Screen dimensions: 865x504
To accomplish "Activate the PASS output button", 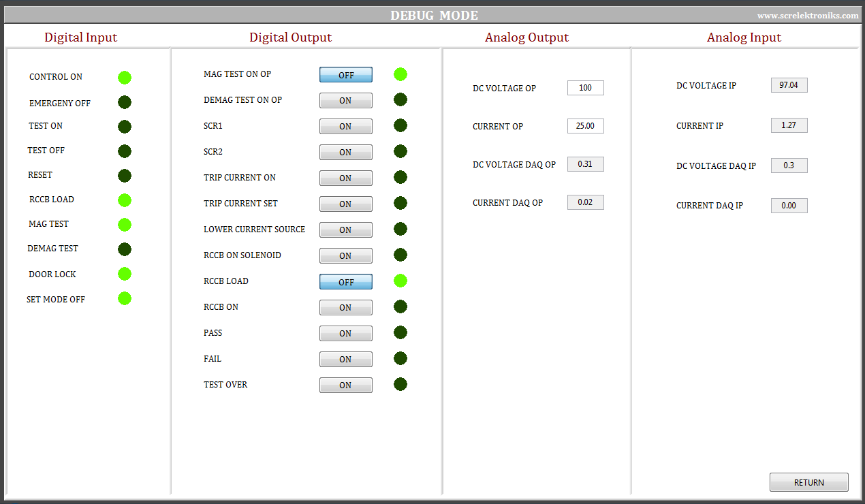I will pyautogui.click(x=346, y=334).
